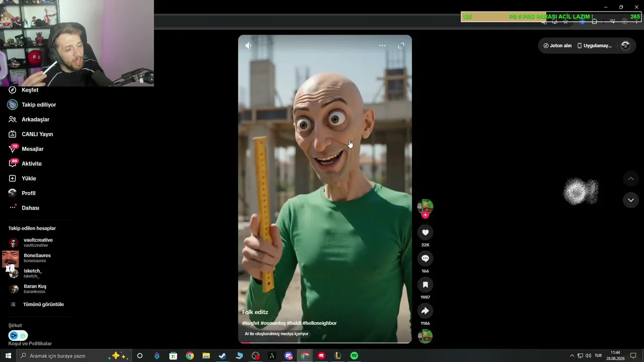Open Microsoft Store from the taskbar
The image size is (644, 362).
click(x=173, y=356)
